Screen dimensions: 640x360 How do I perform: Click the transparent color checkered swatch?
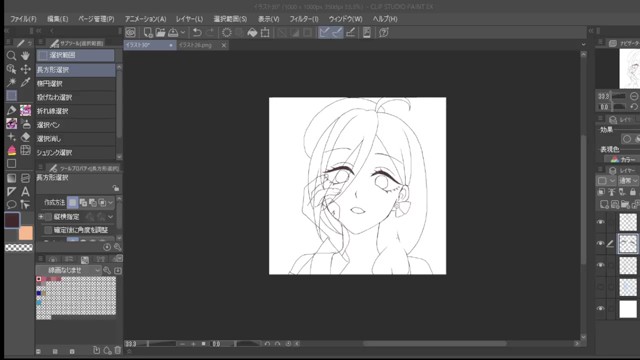19,247
